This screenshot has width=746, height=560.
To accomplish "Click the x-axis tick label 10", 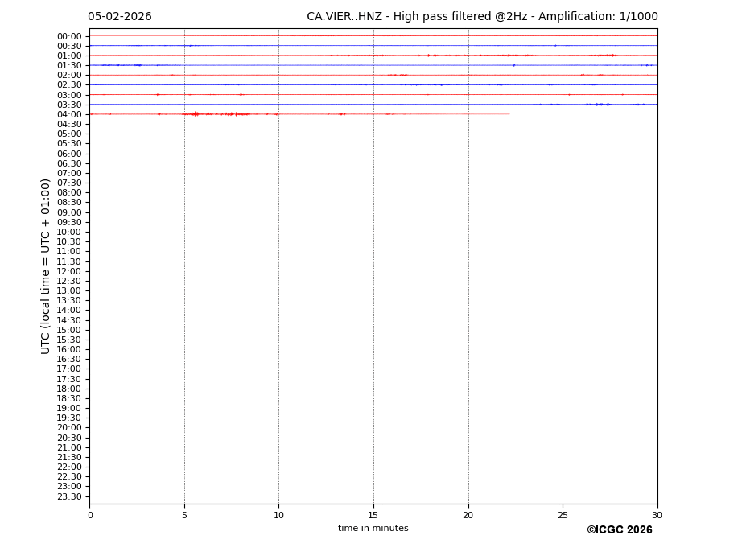I will 278,515.
